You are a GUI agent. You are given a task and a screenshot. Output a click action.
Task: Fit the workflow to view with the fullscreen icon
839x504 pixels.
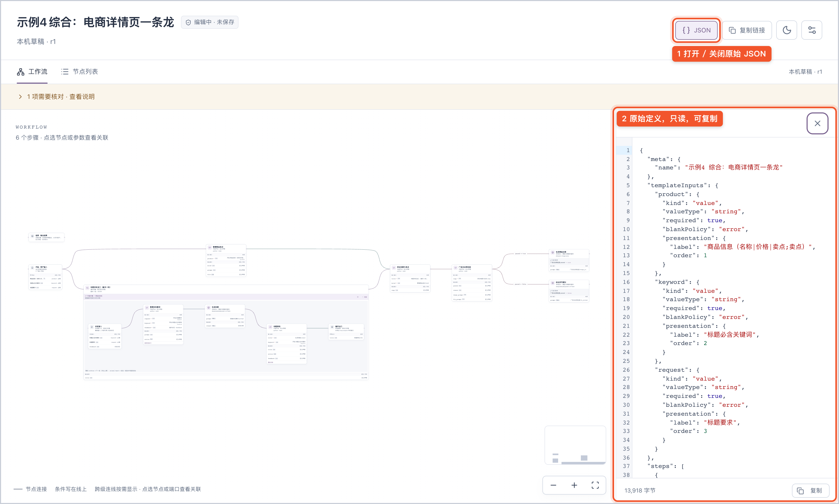595,485
